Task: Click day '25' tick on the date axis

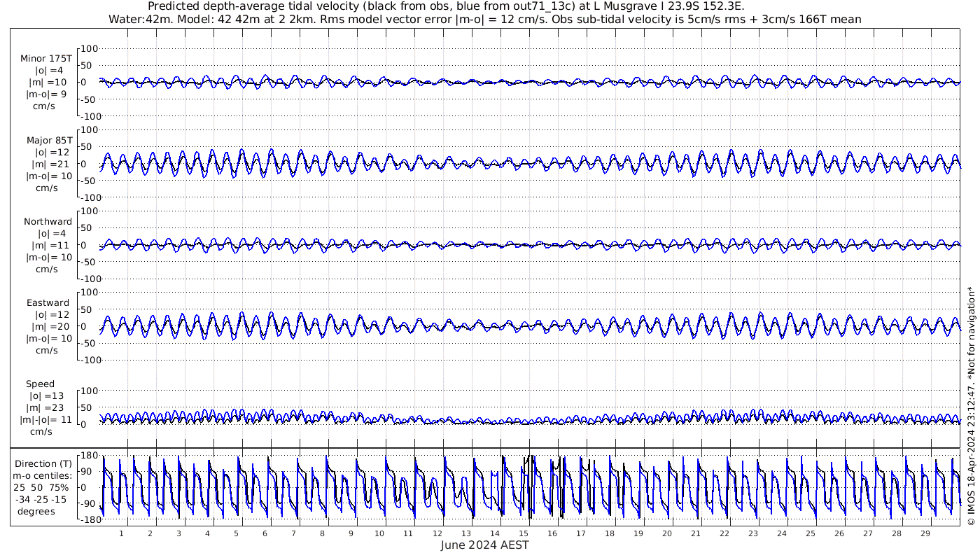Action: point(810,533)
